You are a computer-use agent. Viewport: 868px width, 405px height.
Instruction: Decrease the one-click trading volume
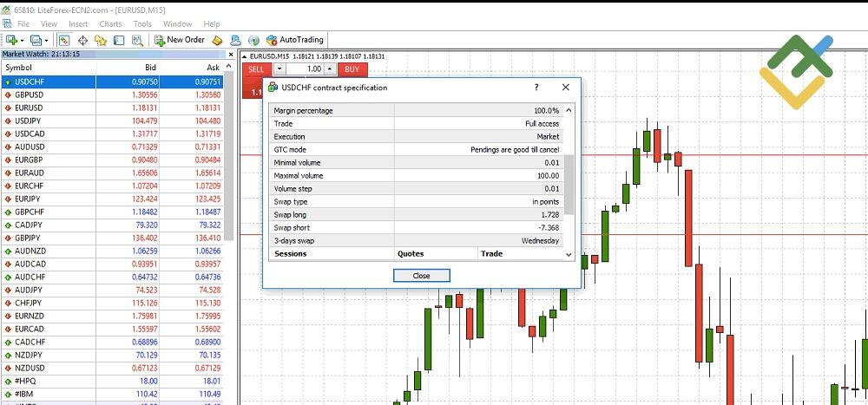tap(279, 69)
